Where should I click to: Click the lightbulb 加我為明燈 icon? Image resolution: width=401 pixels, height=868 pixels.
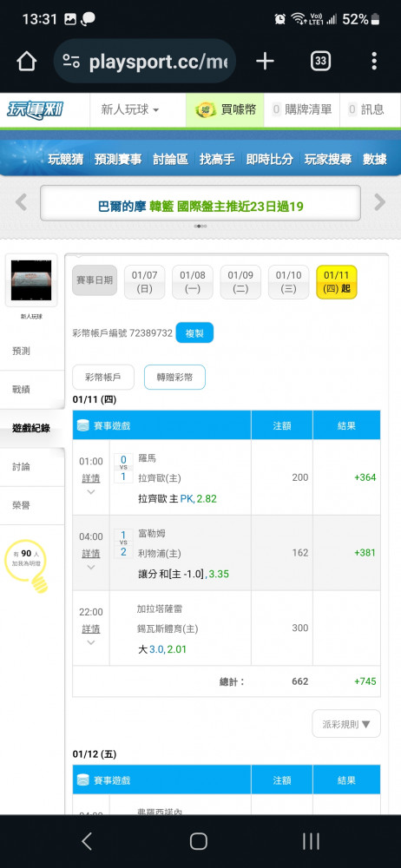coord(29,566)
